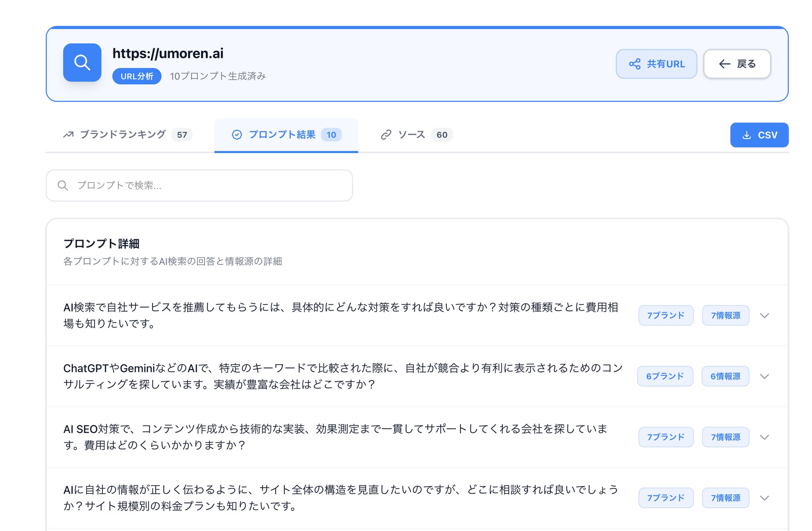The image size is (812, 531).
Task: Click the share icon in 共有URL button
Action: pos(635,64)
